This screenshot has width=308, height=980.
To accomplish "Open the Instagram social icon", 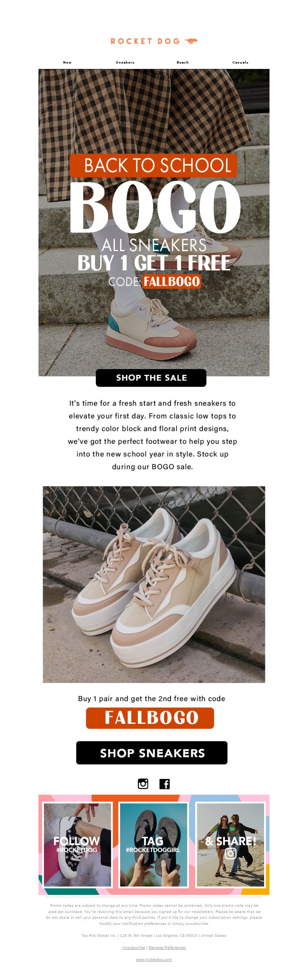I will pyautogui.click(x=143, y=784).
